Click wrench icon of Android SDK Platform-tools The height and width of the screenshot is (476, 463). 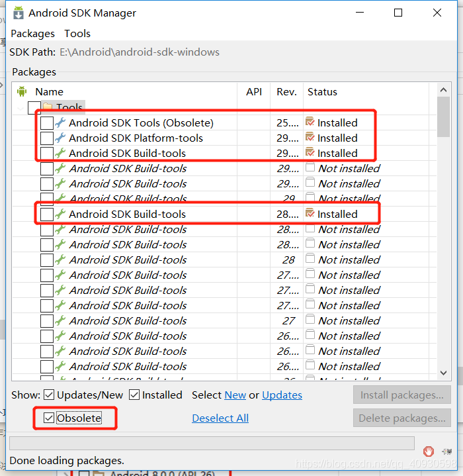[x=60, y=138]
